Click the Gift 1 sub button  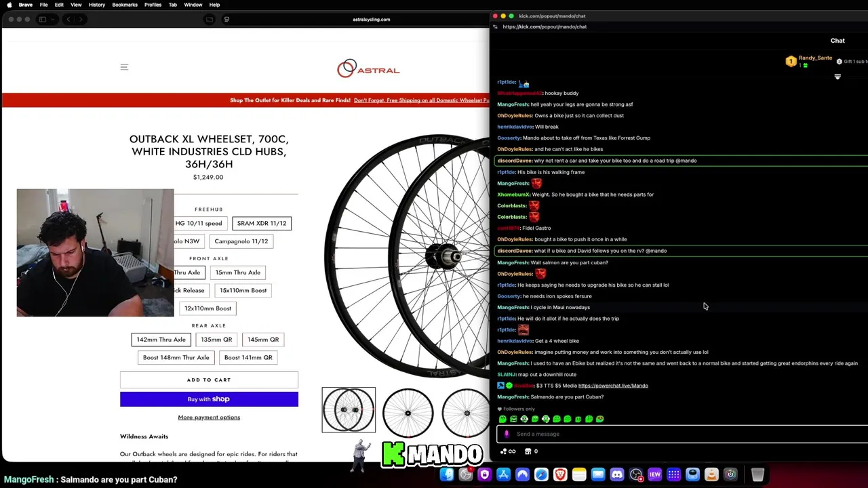click(x=852, y=62)
